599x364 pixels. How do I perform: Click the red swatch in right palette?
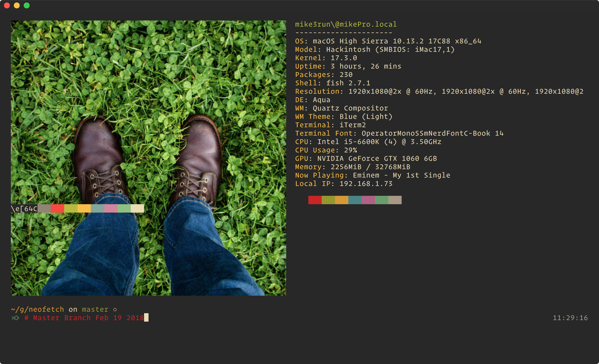click(315, 200)
